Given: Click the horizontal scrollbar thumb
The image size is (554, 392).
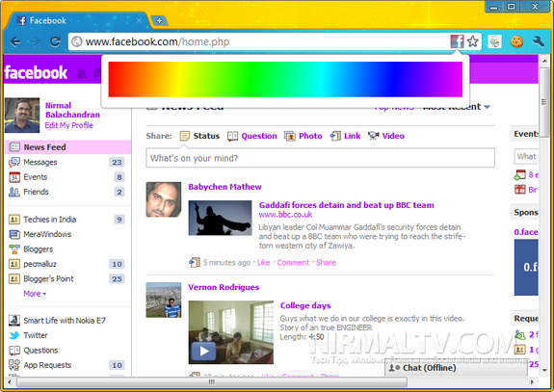Looking at the screenshot, I should coord(212,382).
